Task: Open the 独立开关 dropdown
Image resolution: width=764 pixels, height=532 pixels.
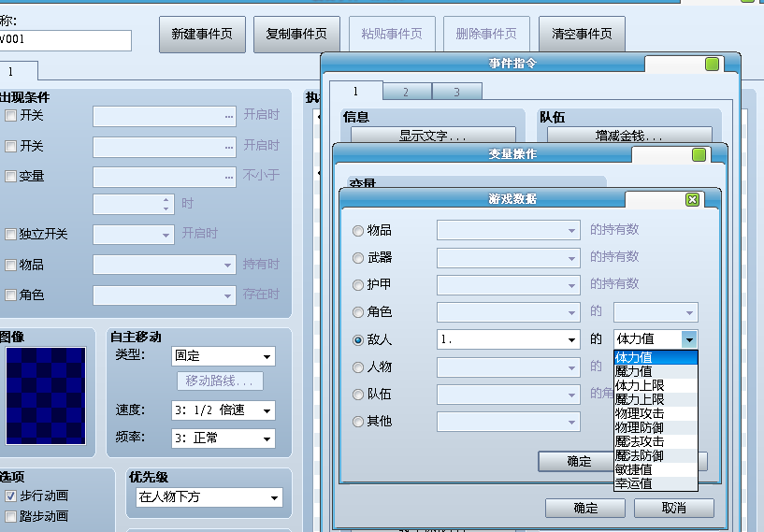Action: pos(134,235)
